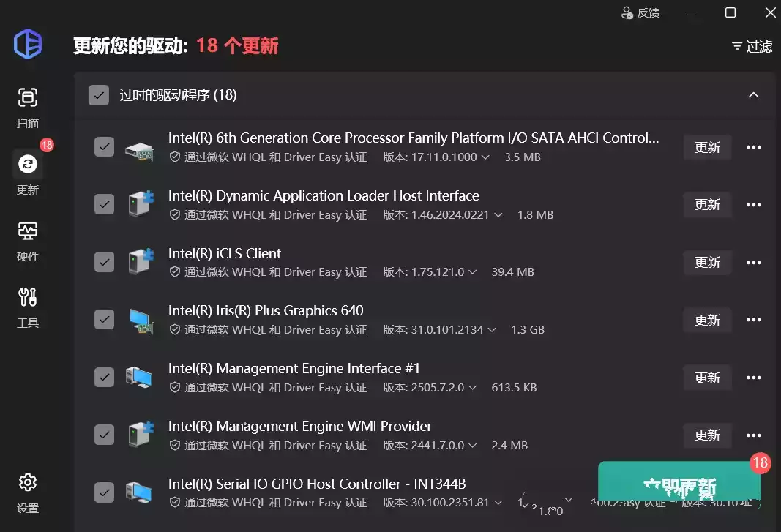Viewport: 781px width, 532px height.
Task: Open the ellipsis menu for Iris Plus Graphics
Action: [x=754, y=320]
